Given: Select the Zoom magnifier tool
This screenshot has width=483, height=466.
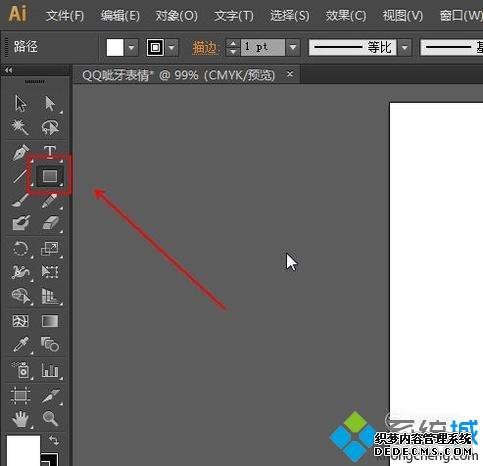Looking at the screenshot, I should 50,418.
